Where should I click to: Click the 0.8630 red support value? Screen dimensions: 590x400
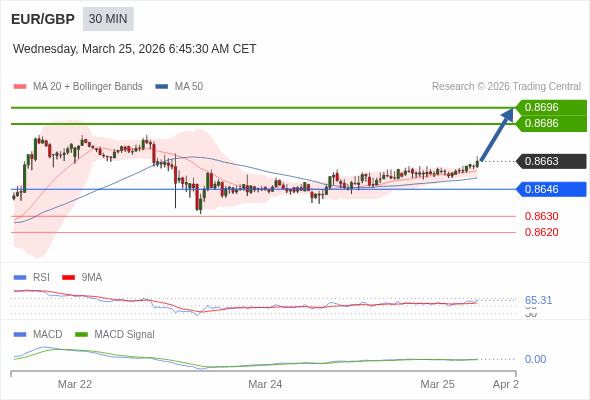(x=541, y=216)
